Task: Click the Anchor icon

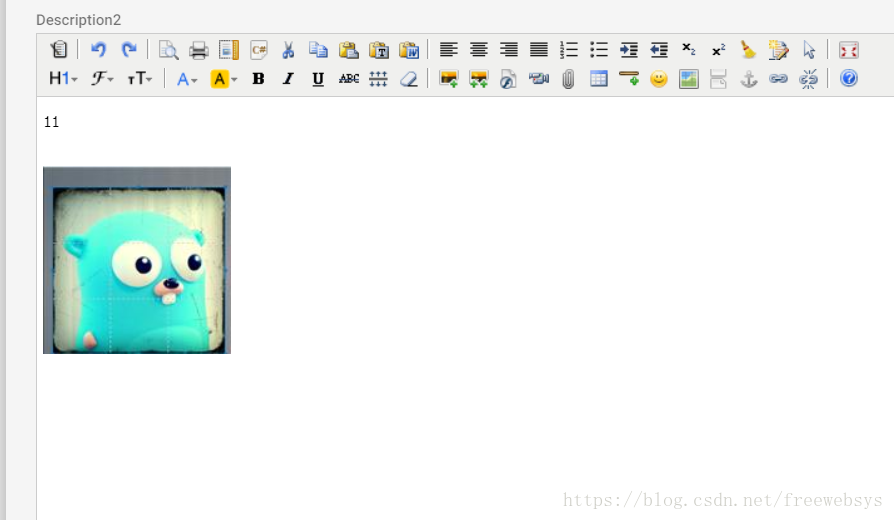Action: tap(749, 79)
